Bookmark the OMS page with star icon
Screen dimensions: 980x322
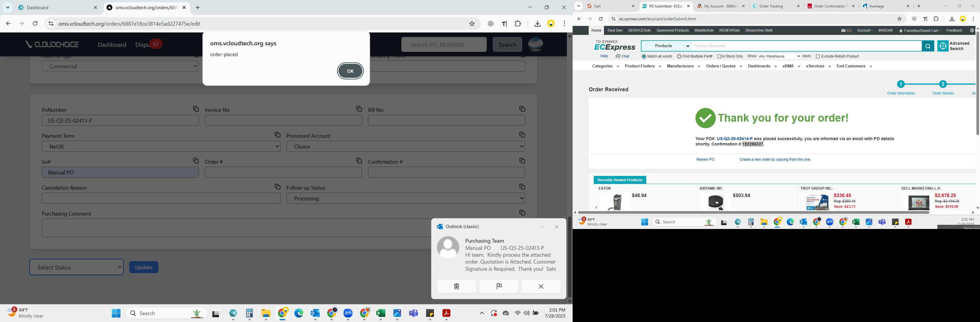click(x=472, y=24)
